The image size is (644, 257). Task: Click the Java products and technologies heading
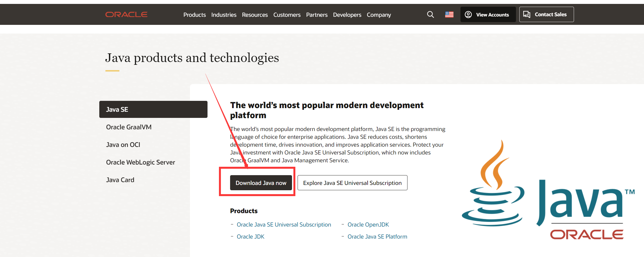click(x=192, y=58)
